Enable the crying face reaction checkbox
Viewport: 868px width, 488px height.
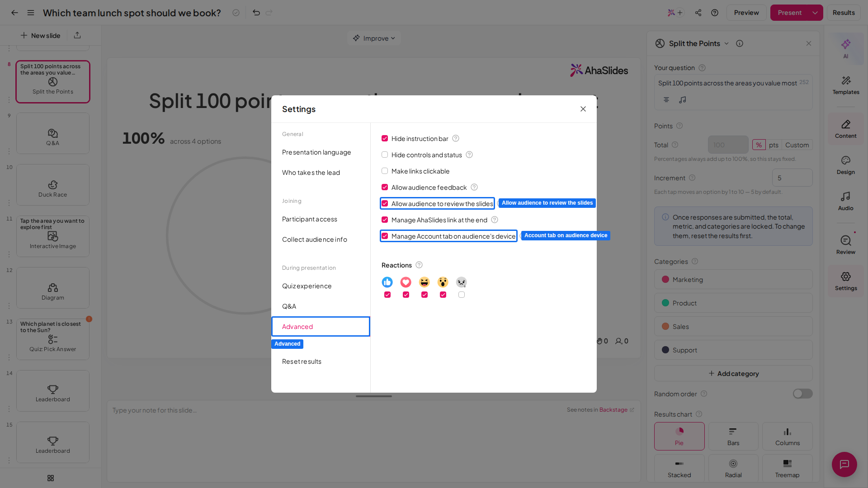coord(462,295)
